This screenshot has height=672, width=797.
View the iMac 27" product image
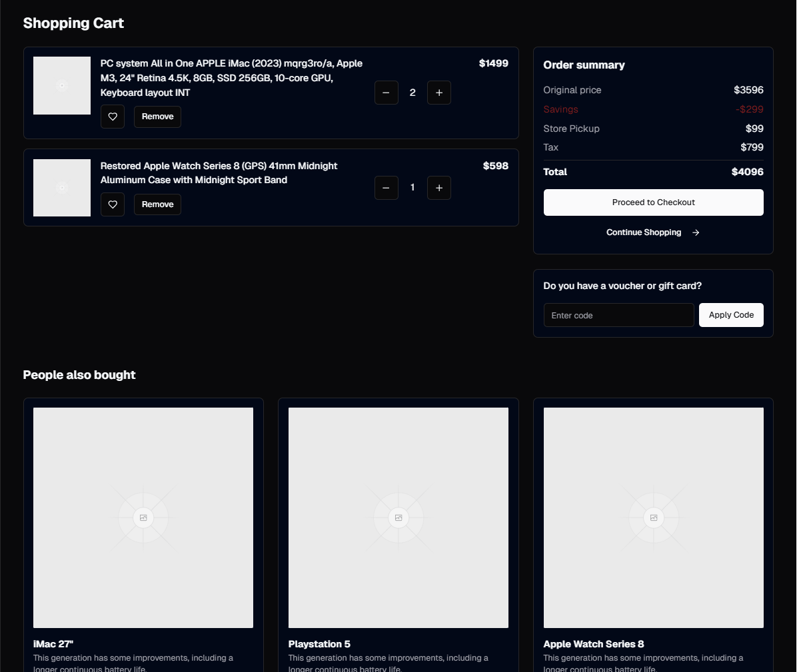[143, 517]
